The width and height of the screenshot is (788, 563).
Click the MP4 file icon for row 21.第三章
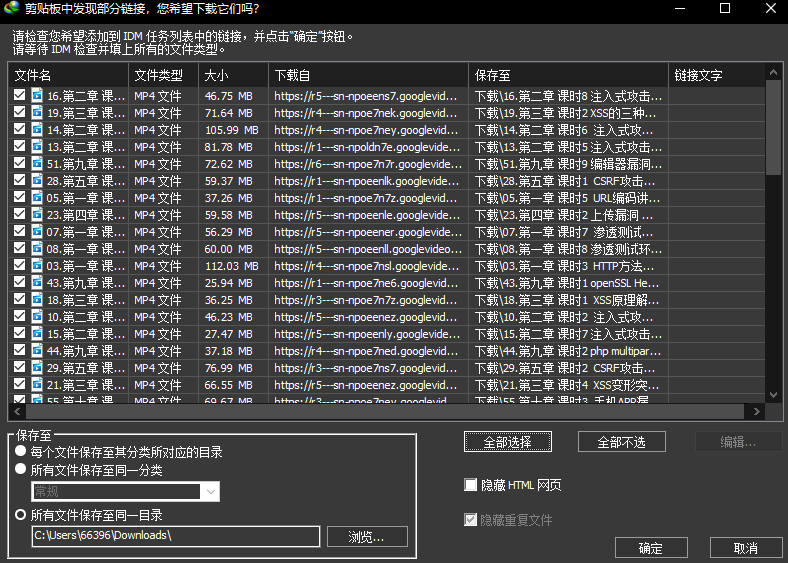[37, 385]
